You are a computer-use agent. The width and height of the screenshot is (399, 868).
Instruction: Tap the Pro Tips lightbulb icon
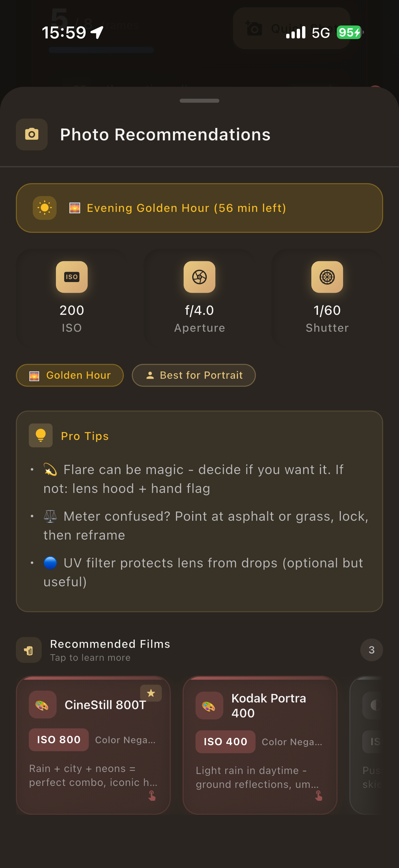tap(41, 435)
